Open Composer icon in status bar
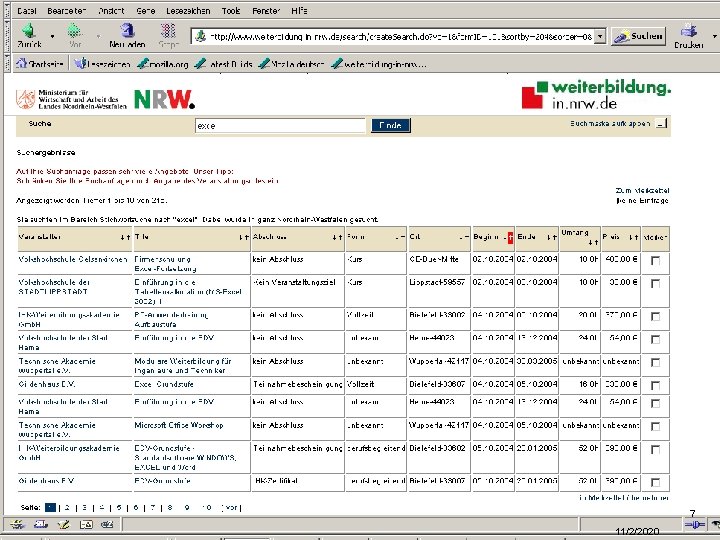The width and height of the screenshot is (720, 540). 63,524
